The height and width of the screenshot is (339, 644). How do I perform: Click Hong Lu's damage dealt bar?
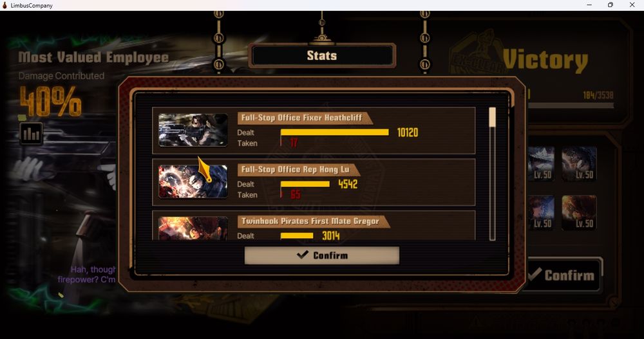point(305,184)
